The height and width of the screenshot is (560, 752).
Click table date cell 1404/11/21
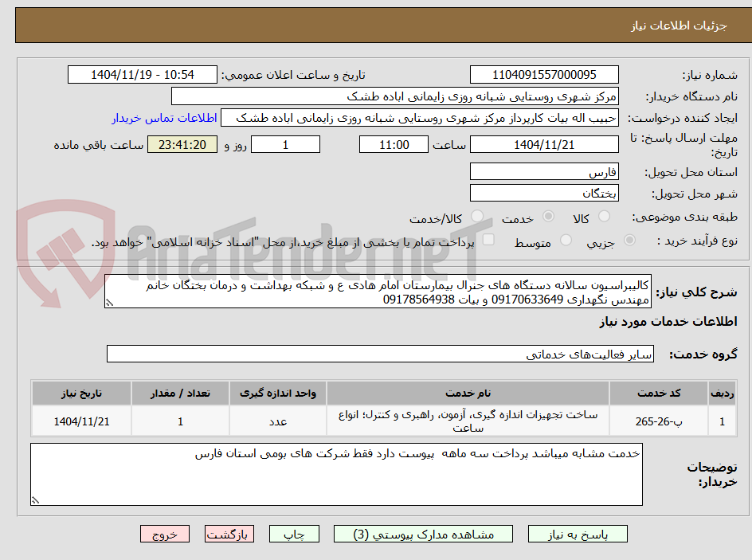pos(81,421)
